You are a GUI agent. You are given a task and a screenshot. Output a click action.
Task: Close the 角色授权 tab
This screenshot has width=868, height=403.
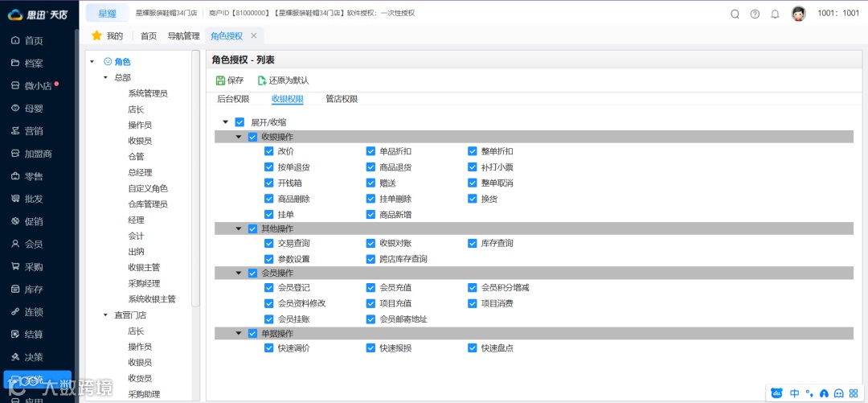(x=253, y=35)
